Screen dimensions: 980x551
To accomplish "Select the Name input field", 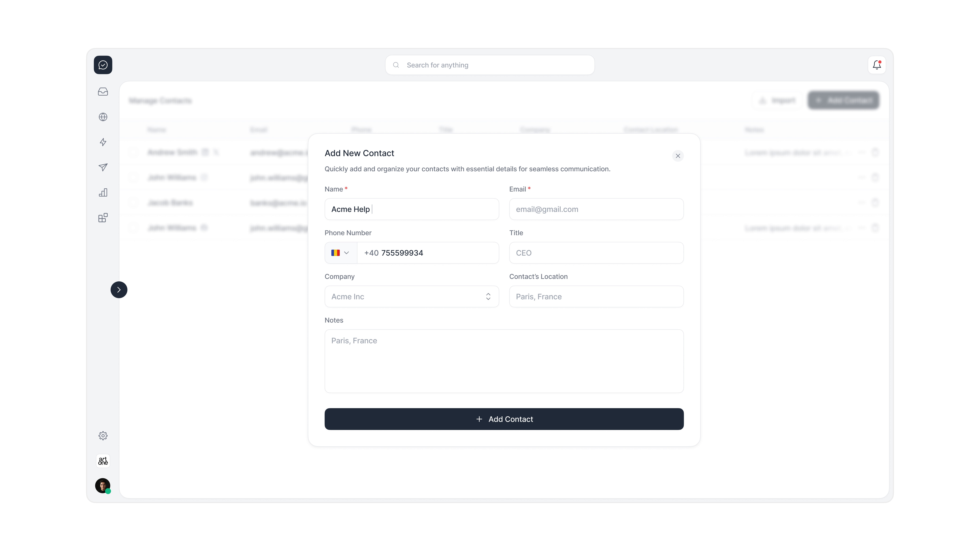I will (x=411, y=208).
